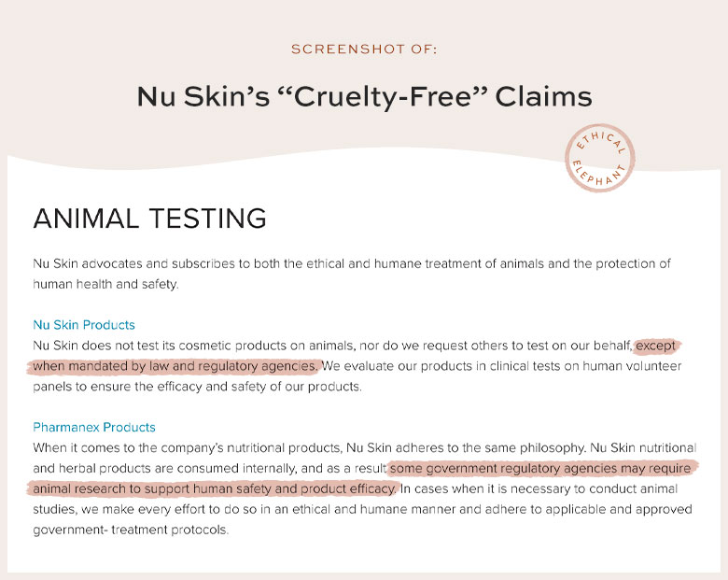Click 'When it comes to the company's nutritional'

pos(159,448)
